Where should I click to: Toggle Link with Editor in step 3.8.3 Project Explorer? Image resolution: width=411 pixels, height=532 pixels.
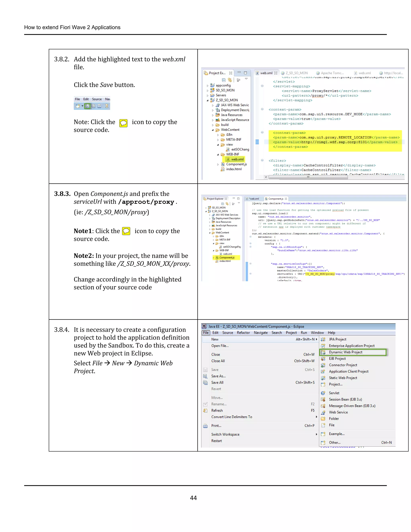coord(227,204)
